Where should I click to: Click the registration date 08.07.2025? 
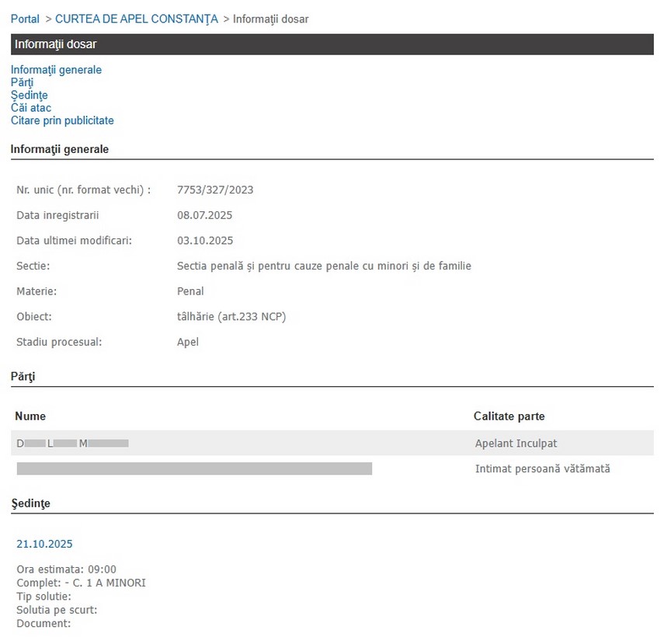coord(204,215)
